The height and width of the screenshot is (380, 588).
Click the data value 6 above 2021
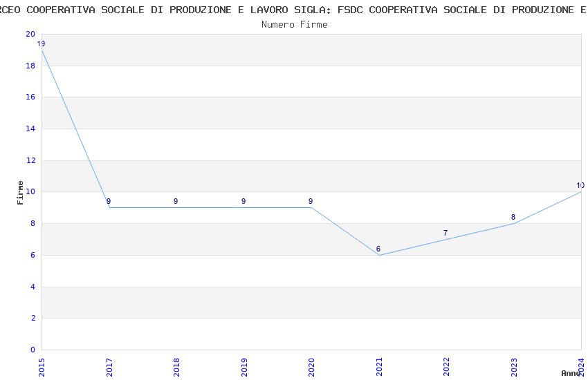pos(378,249)
